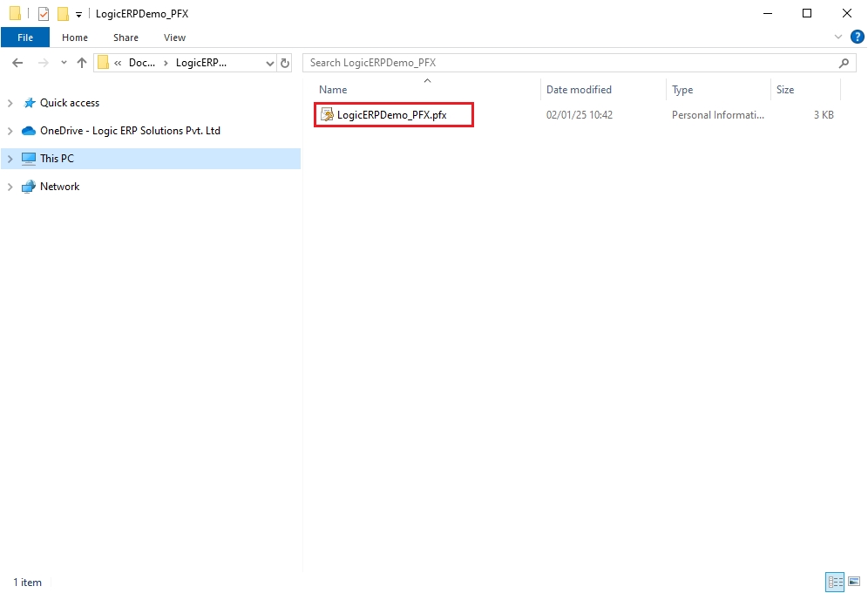Open the Help question mark icon

coord(857,37)
